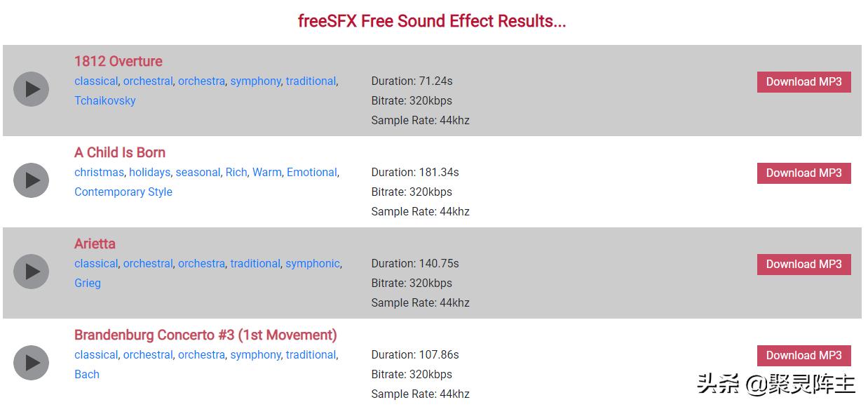Image resolution: width=868 pixels, height=407 pixels.
Task: Select the Bach tag
Action: [87, 374]
